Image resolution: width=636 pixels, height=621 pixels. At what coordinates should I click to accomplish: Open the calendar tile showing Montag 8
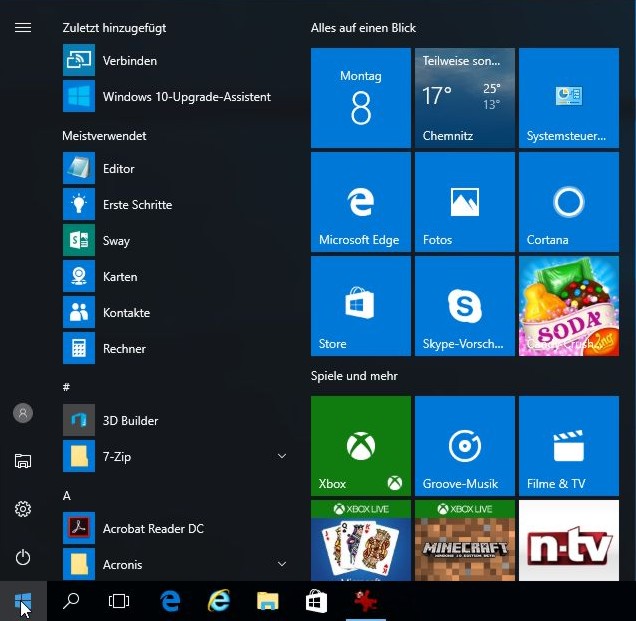point(361,98)
